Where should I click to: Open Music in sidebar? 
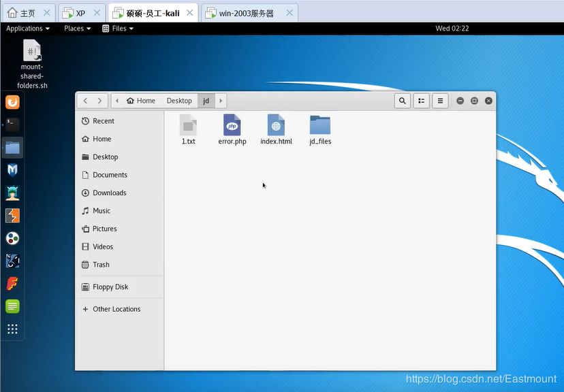(x=119, y=211)
